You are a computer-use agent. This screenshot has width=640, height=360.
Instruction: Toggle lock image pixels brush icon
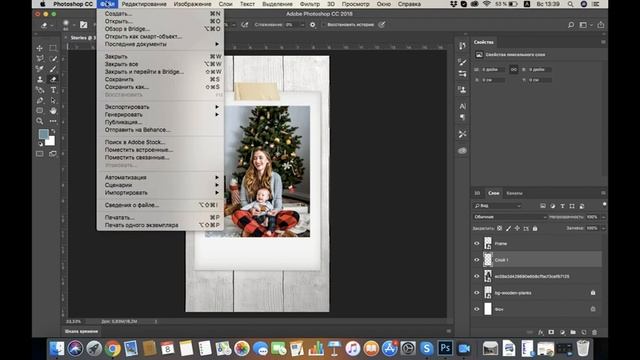[x=509, y=229]
